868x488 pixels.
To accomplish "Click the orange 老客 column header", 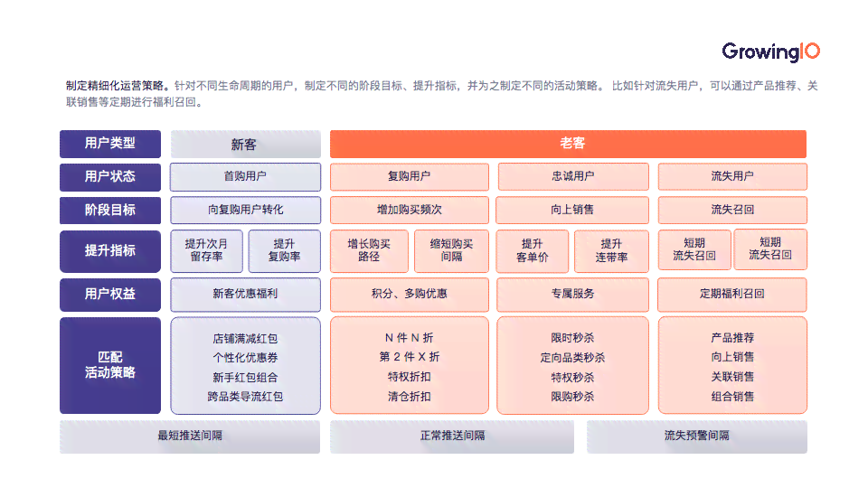I will click(x=568, y=144).
